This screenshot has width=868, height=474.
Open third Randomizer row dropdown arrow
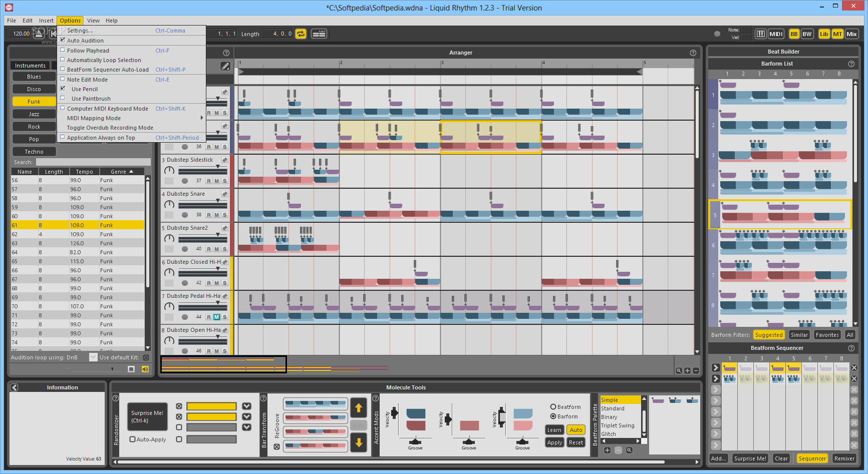pyautogui.click(x=246, y=427)
